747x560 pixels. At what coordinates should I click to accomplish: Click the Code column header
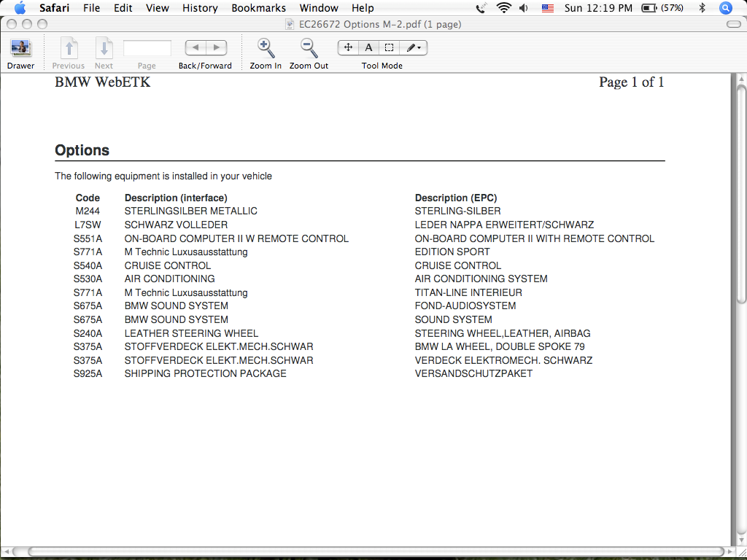(x=88, y=198)
